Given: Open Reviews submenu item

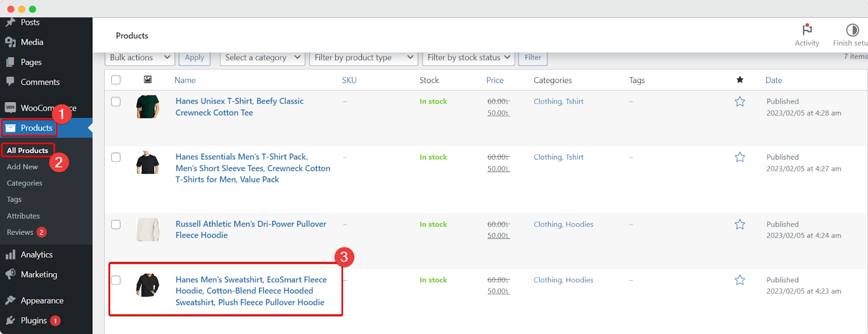Looking at the screenshot, I should pyautogui.click(x=20, y=232).
